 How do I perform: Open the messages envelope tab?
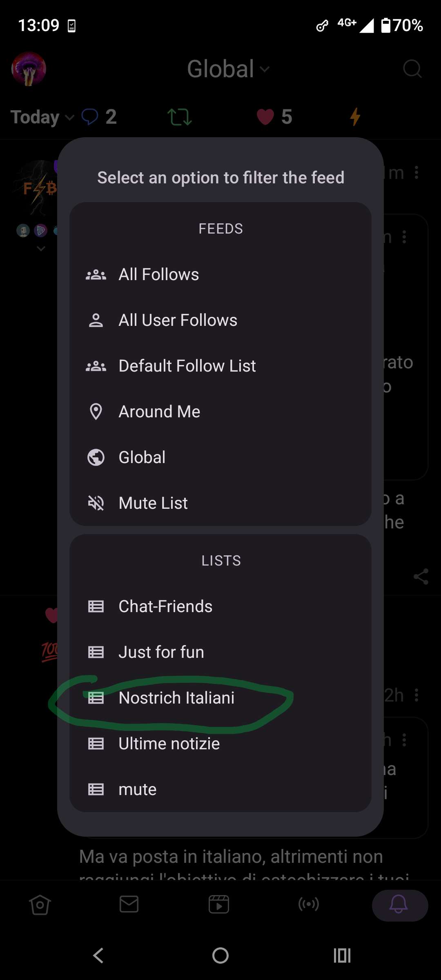coord(129,904)
